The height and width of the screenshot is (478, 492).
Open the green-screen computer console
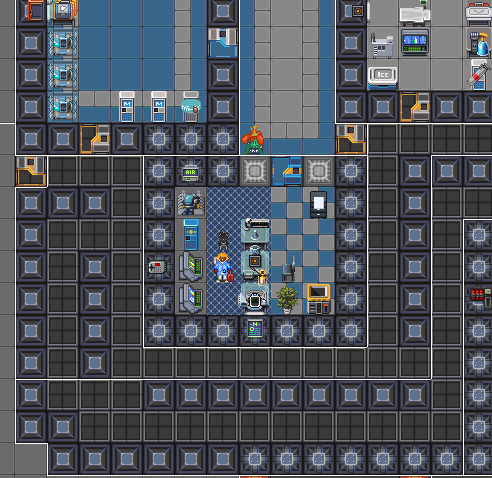[191, 266]
